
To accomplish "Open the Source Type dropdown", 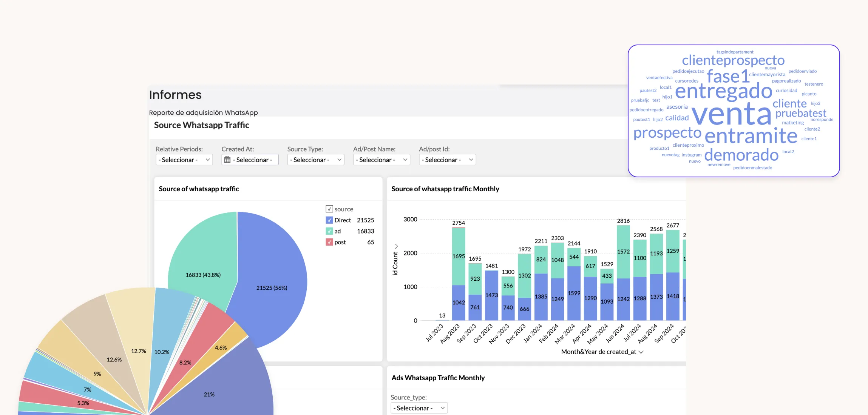I will click(315, 160).
